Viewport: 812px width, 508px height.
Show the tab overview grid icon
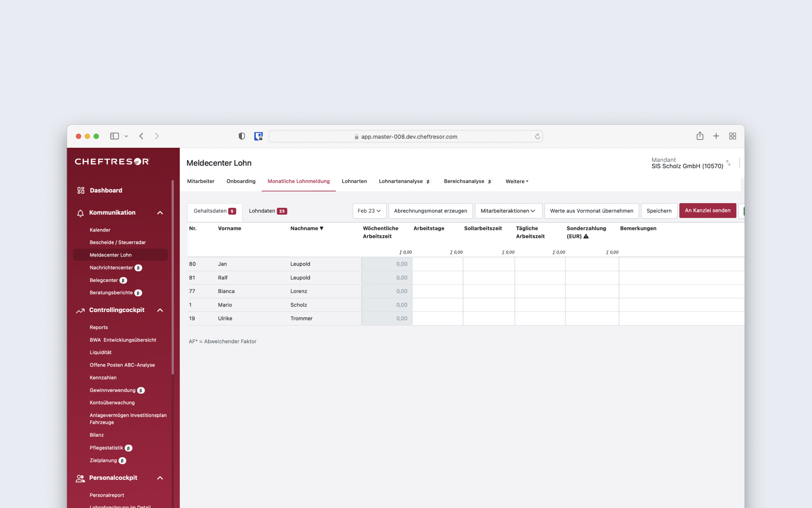tap(732, 136)
